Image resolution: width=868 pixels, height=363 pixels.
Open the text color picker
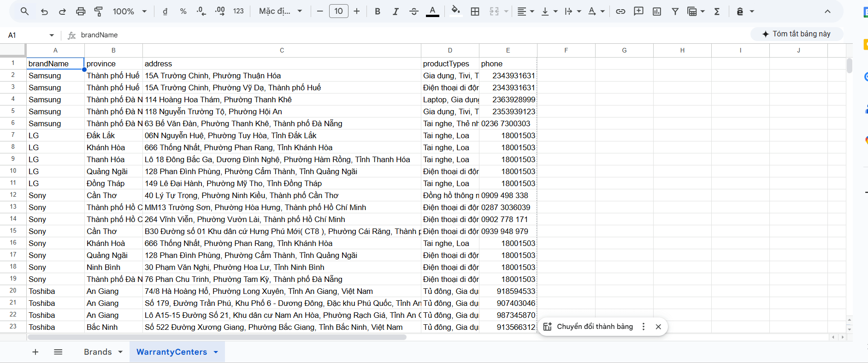coord(432,12)
